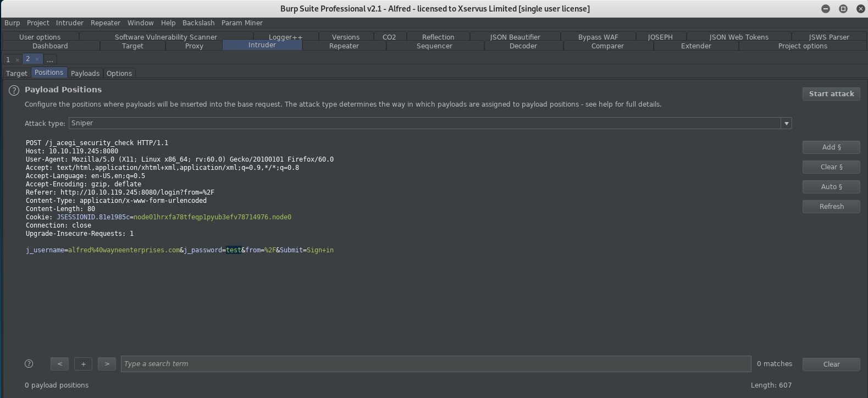Switch to the Project options tab
The image size is (868, 398).
[x=803, y=46]
